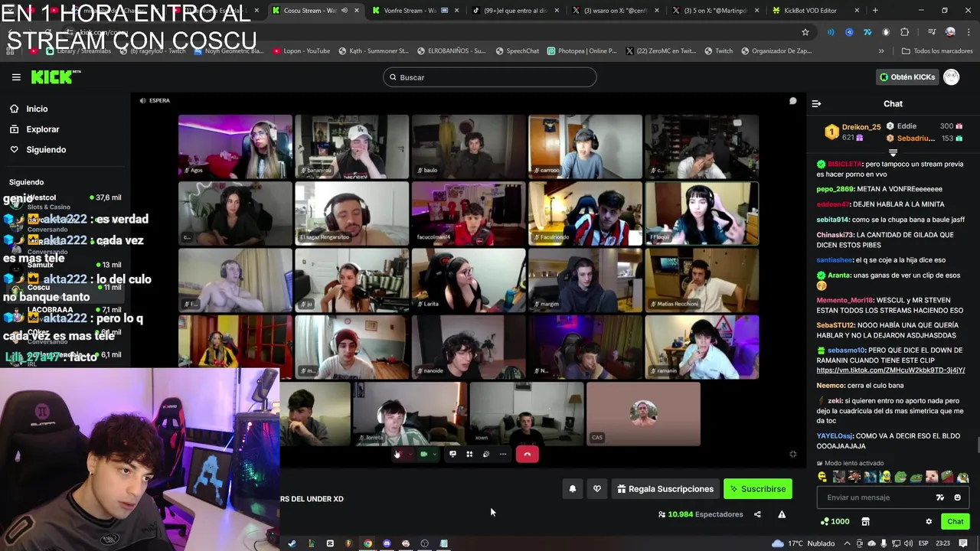Toggle notifications with the bell icon
This screenshot has width=980, height=551.
pos(573,489)
